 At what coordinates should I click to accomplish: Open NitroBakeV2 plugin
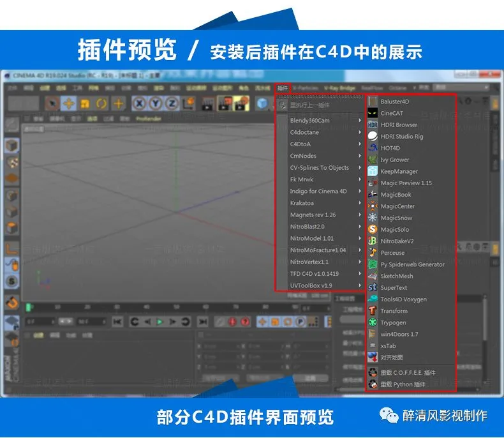pos(411,241)
